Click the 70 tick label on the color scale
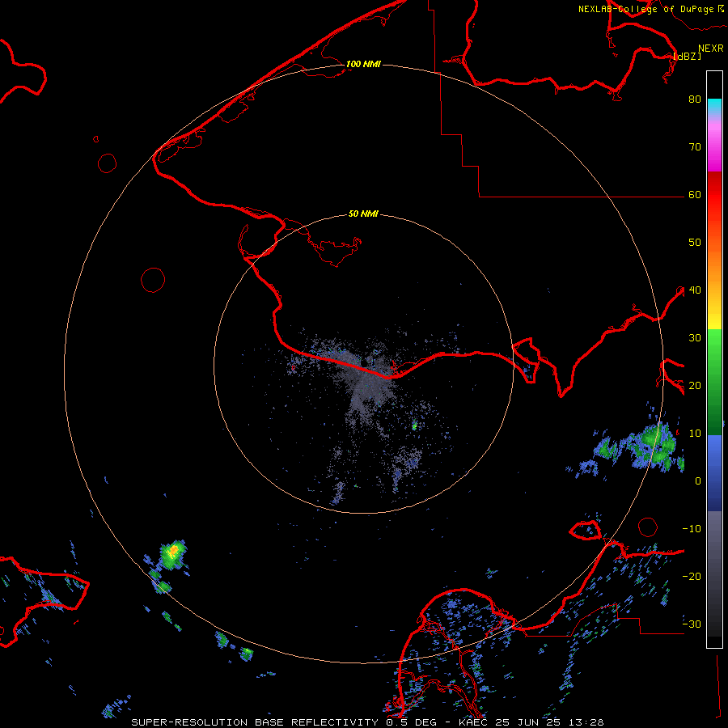This screenshot has width=728, height=728. point(695,146)
